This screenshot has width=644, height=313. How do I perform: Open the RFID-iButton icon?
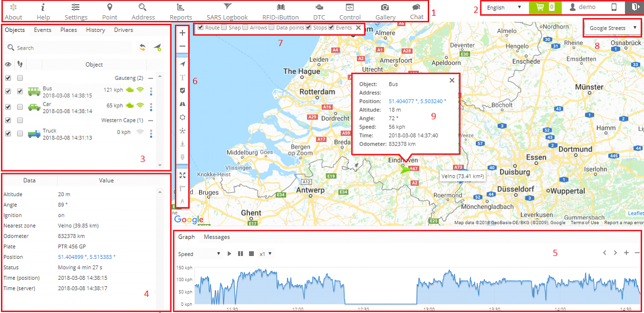click(281, 7)
